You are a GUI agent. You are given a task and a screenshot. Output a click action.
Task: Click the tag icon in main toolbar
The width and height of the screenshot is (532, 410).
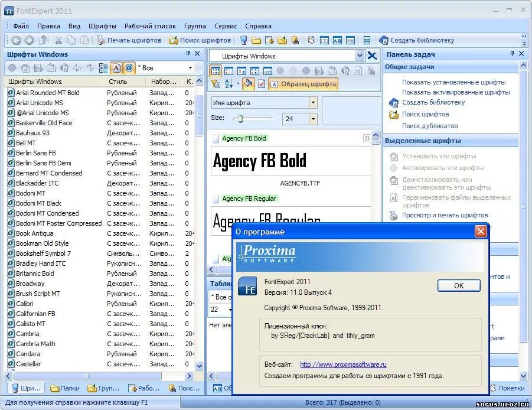(x=311, y=40)
